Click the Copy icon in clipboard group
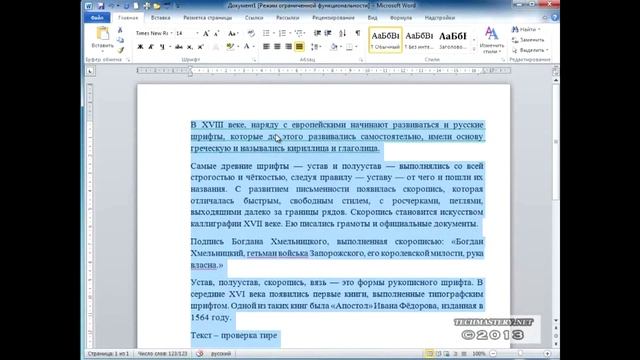The width and height of the screenshot is (640, 360). click(120, 40)
